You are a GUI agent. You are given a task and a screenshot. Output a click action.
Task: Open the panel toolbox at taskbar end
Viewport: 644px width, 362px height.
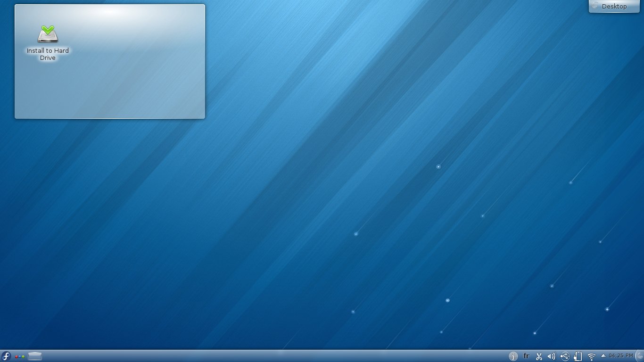(x=640, y=356)
